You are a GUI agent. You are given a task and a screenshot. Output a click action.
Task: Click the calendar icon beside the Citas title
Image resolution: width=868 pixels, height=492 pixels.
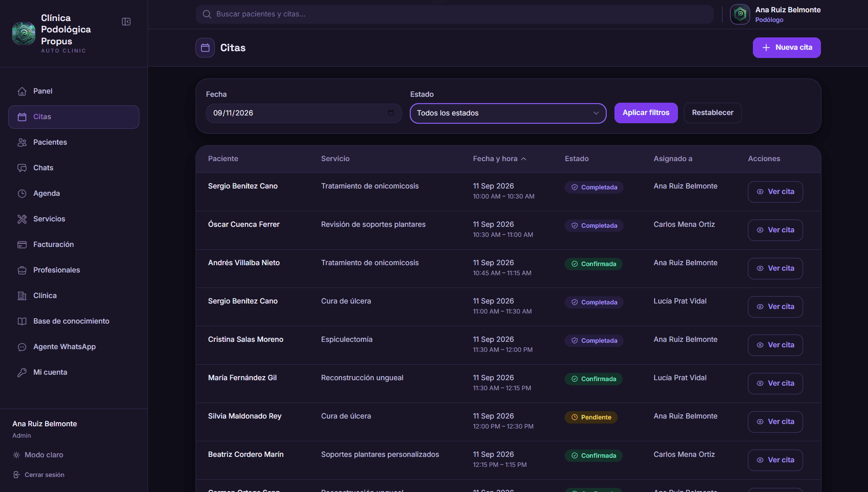click(x=205, y=47)
